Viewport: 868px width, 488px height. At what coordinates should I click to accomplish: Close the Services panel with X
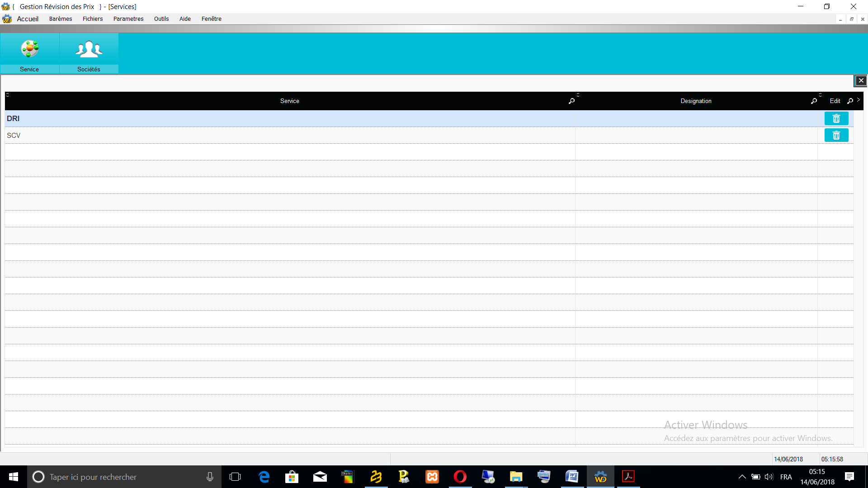tap(861, 80)
